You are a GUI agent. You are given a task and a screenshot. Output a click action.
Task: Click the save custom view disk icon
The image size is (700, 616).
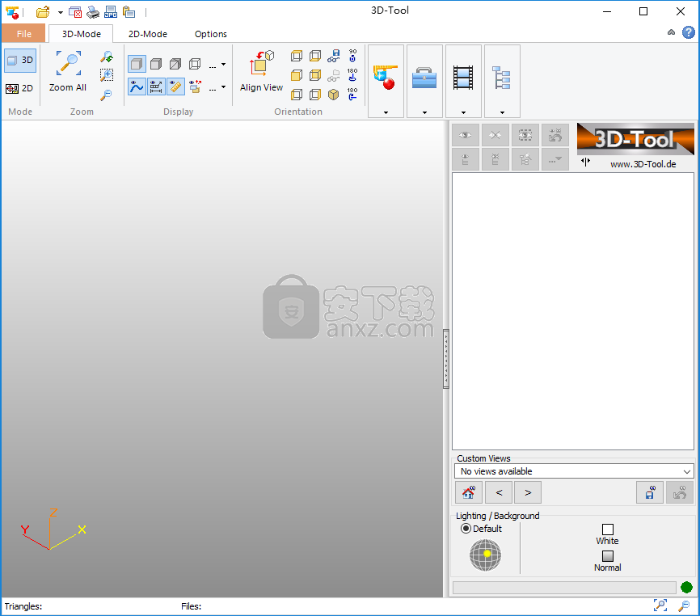tap(650, 492)
